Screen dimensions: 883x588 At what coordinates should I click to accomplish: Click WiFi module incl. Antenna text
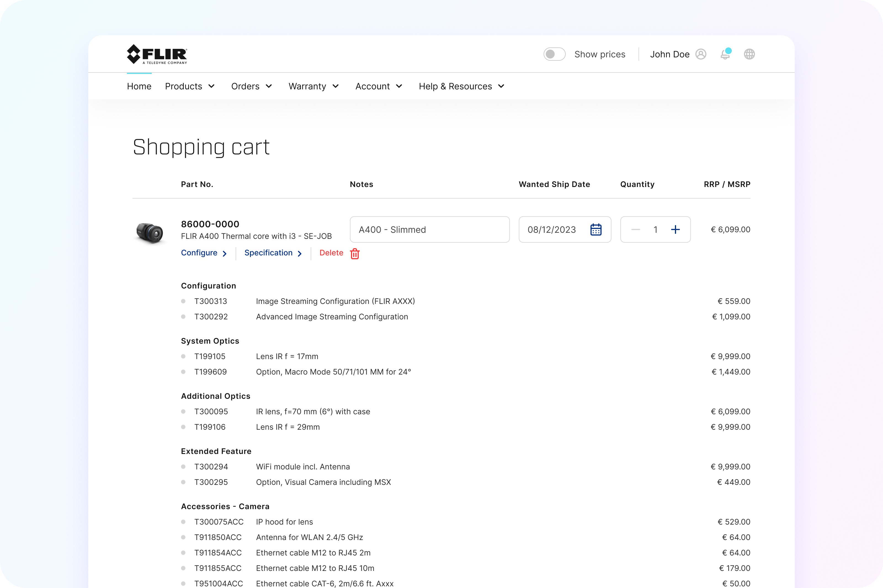tap(303, 466)
